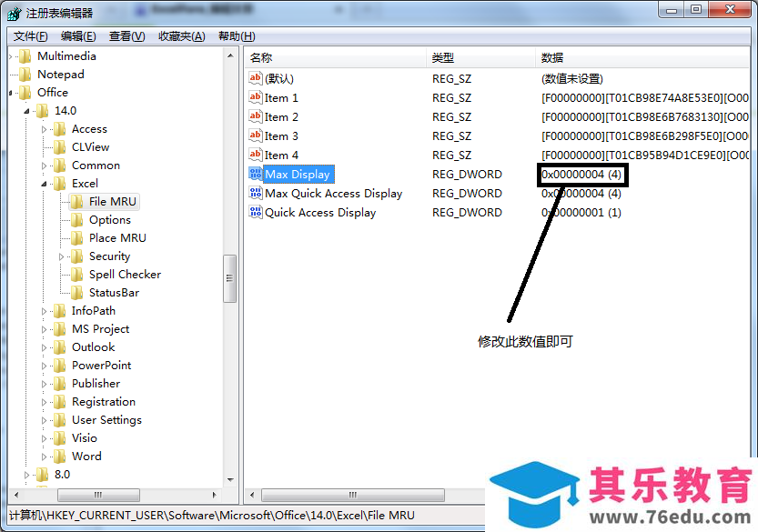Minimize the Registry Editor window
758x532 pixels.
click(671, 10)
